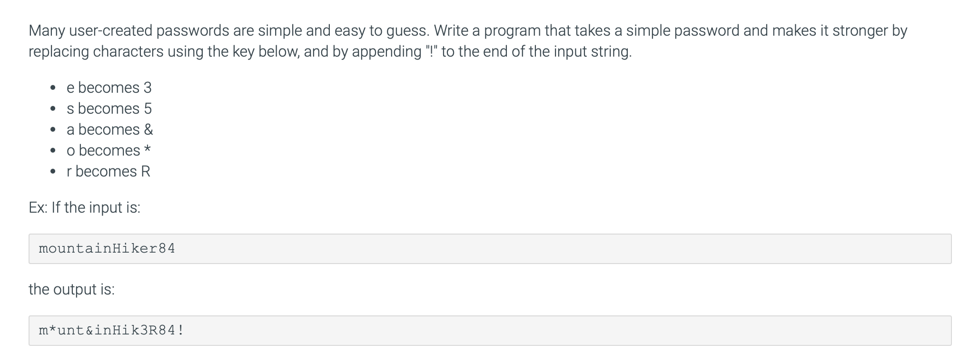980x353 pixels.
Task: Click the sample output box containing m*unt&inHik3R84!
Action: click(x=490, y=330)
